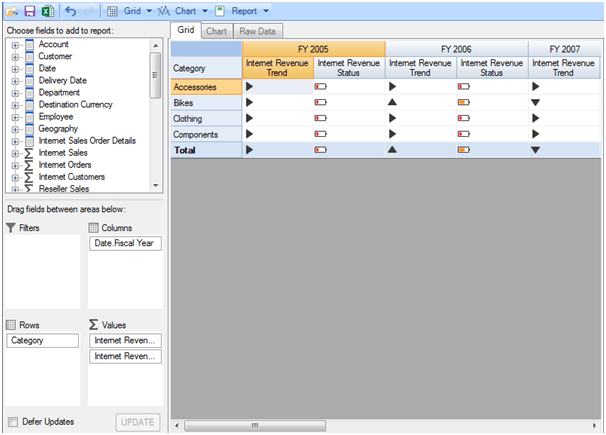Click Accessories FY 2005 red status indicator
This screenshot has height=435, width=606.
click(320, 87)
